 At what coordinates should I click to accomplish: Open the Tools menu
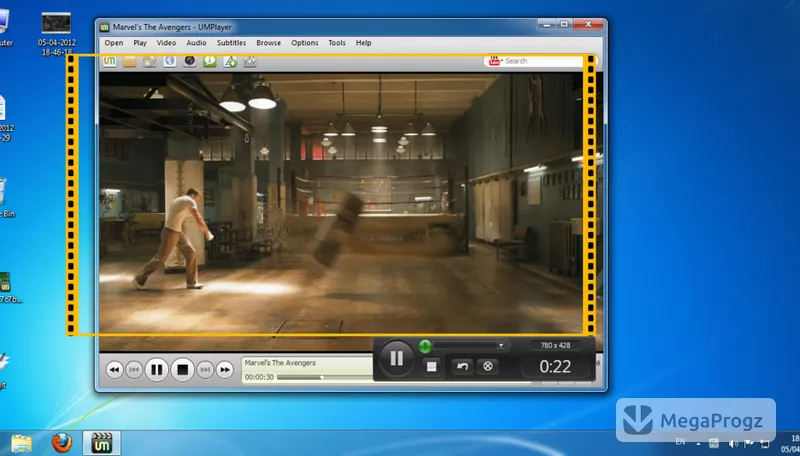(337, 43)
